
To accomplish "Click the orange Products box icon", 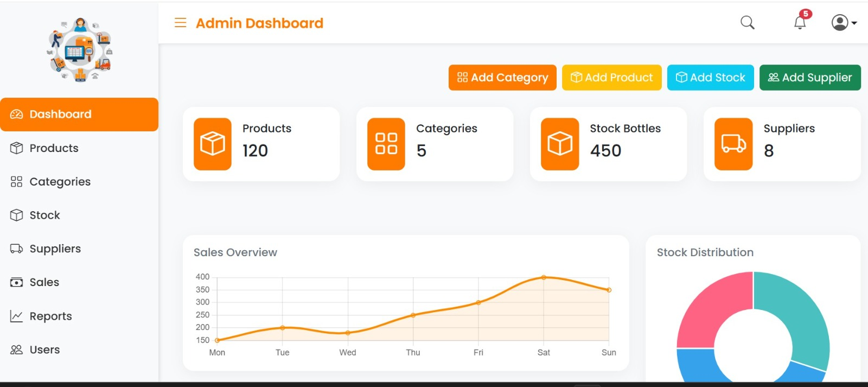I will [x=213, y=144].
